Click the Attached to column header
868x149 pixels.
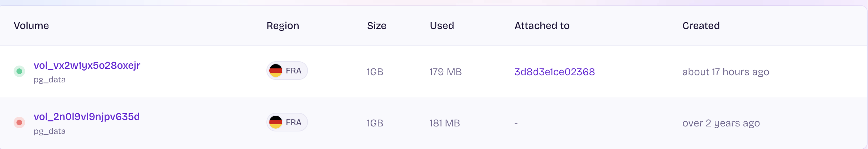[542, 26]
